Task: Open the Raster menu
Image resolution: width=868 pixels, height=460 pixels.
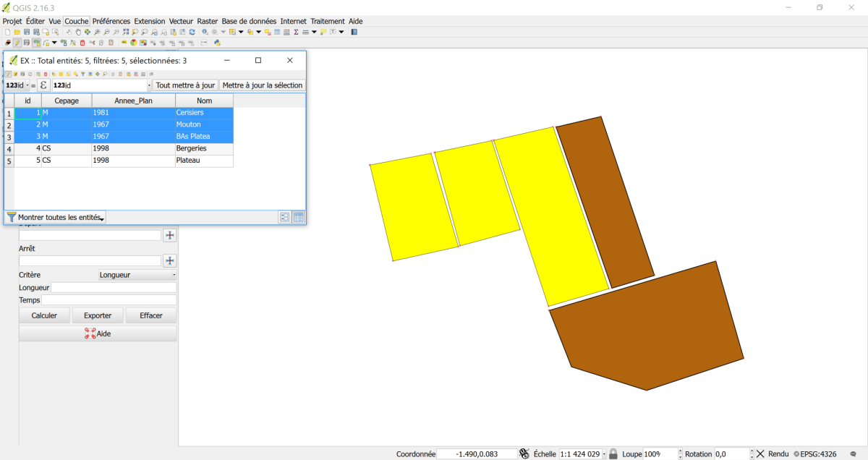Action: click(208, 21)
